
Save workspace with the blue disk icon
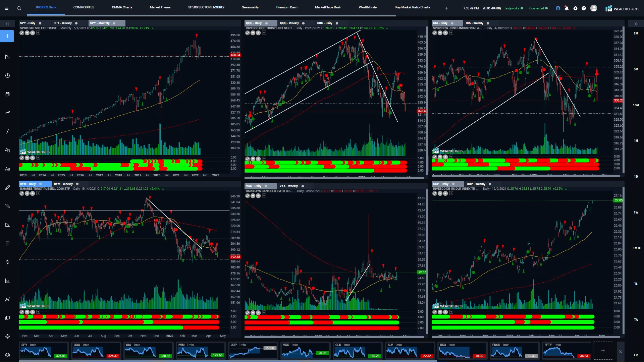coord(558,8)
